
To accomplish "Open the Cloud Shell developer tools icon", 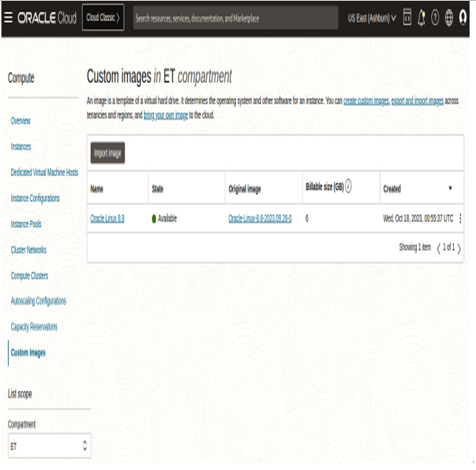I will pos(407,17).
